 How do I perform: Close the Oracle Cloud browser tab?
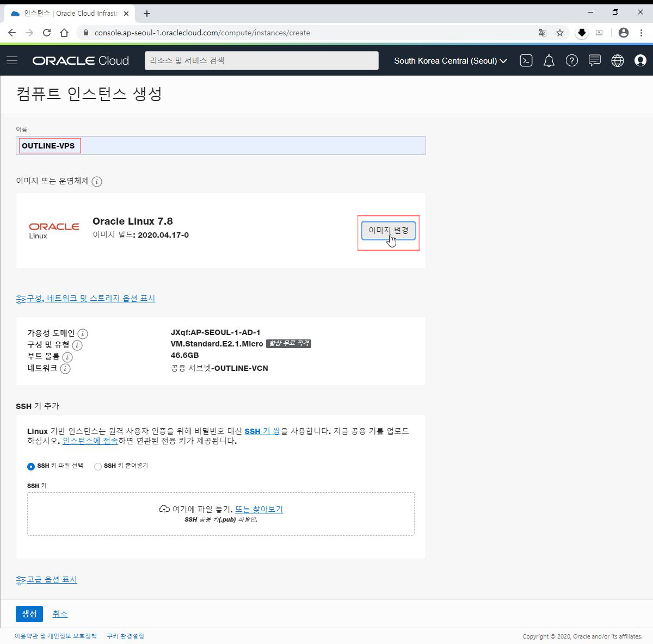(126, 14)
